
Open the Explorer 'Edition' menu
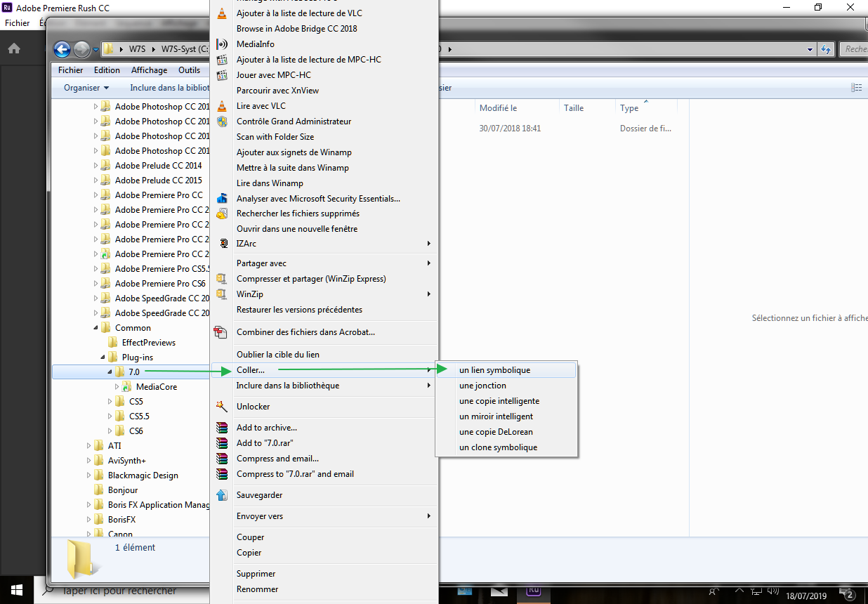pyautogui.click(x=107, y=70)
